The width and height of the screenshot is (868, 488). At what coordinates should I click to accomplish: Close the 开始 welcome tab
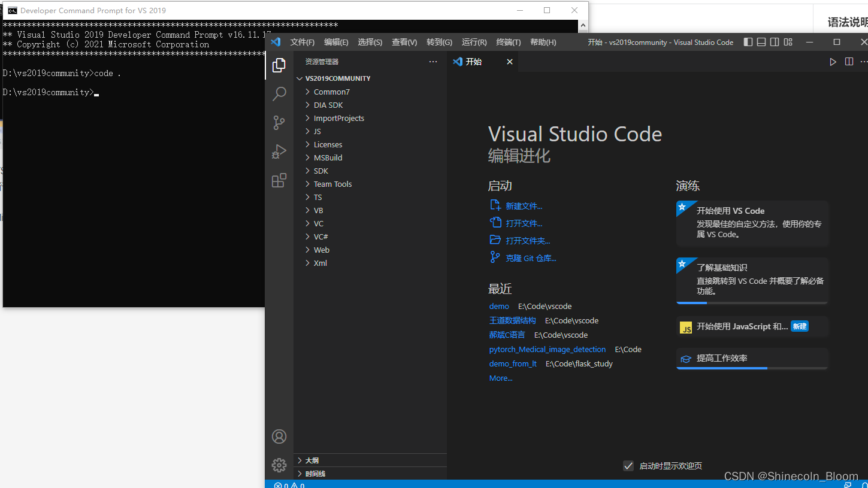pyautogui.click(x=510, y=62)
